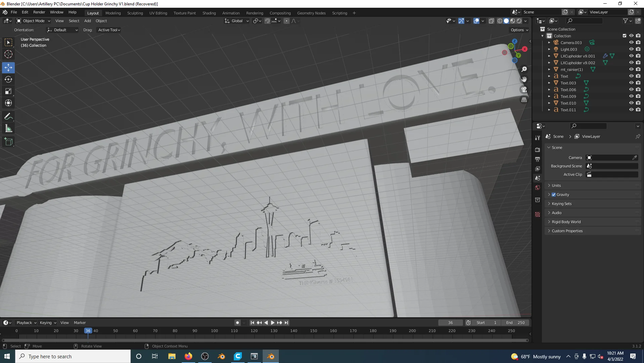Screen dimensions: 644x363
Task: Toggle auto keying record button
Action: [x=238, y=323]
